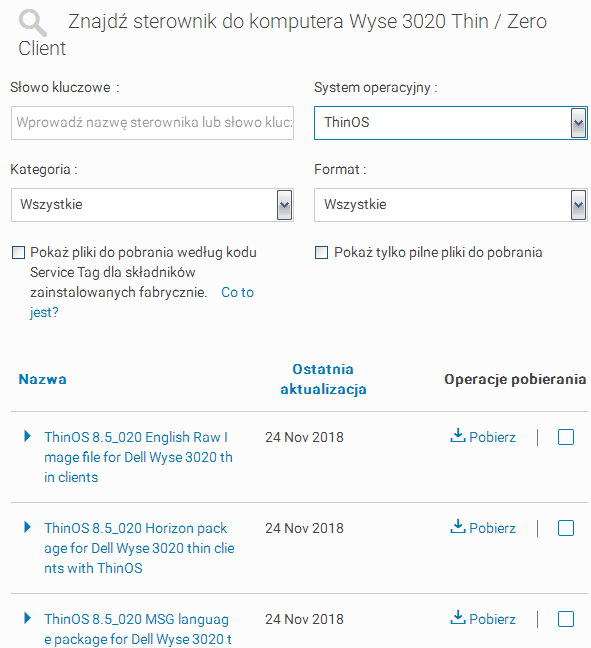Screen dimensions: 591x648
Task: Click download icon for MSG language package
Action: (x=458, y=617)
